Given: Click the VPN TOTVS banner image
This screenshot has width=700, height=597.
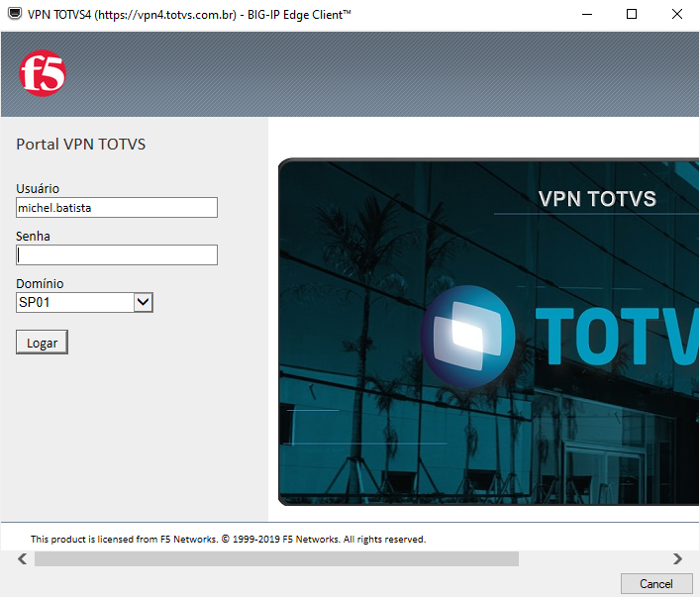Looking at the screenshot, I should [488, 332].
